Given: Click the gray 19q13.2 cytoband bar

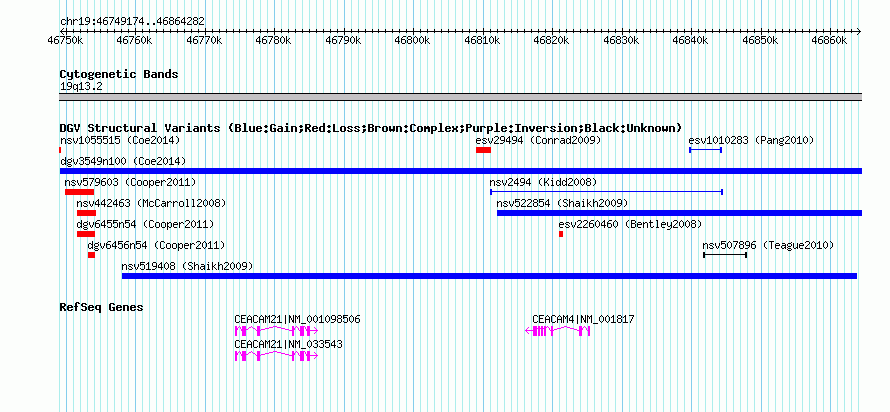Looking at the screenshot, I should (461, 96).
